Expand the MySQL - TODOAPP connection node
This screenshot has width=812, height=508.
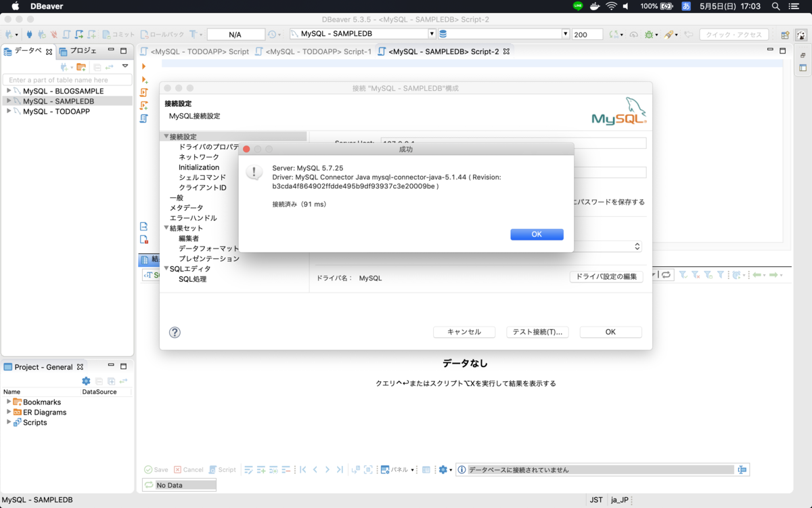pos(9,111)
